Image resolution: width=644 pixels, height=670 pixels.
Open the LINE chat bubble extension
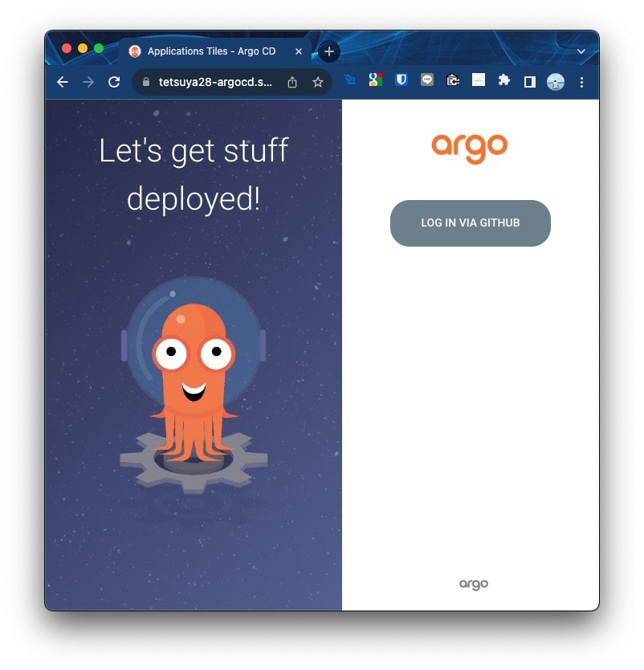[427, 80]
